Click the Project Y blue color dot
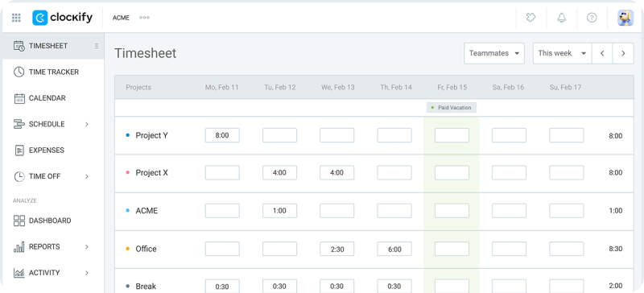 (128, 135)
